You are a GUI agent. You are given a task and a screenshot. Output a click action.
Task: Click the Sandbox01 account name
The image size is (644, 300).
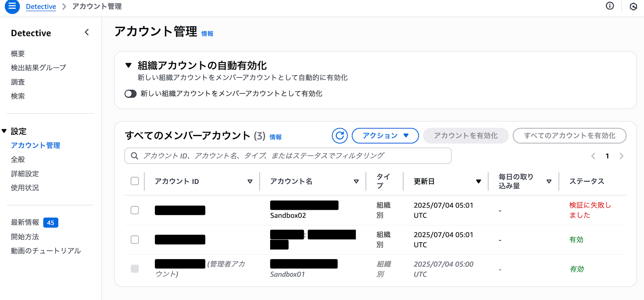(287, 274)
